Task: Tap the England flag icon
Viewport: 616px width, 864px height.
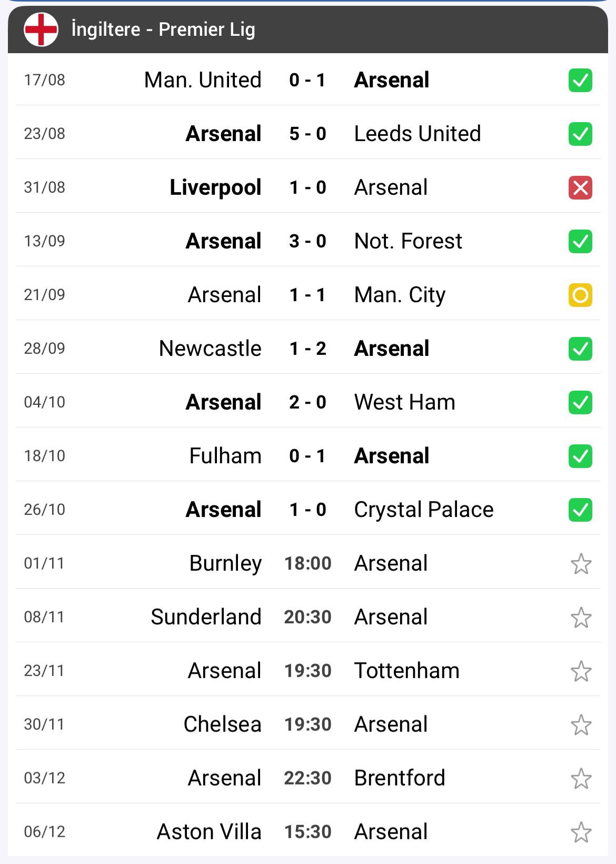Action: coord(41,29)
